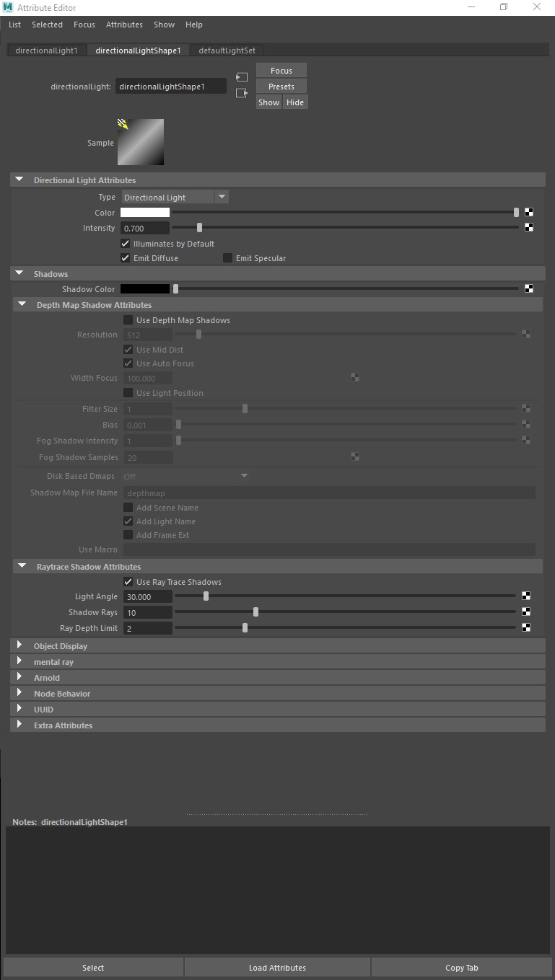Click the Shadow Rays slider handle
The width and height of the screenshot is (555, 980).
[255, 612]
